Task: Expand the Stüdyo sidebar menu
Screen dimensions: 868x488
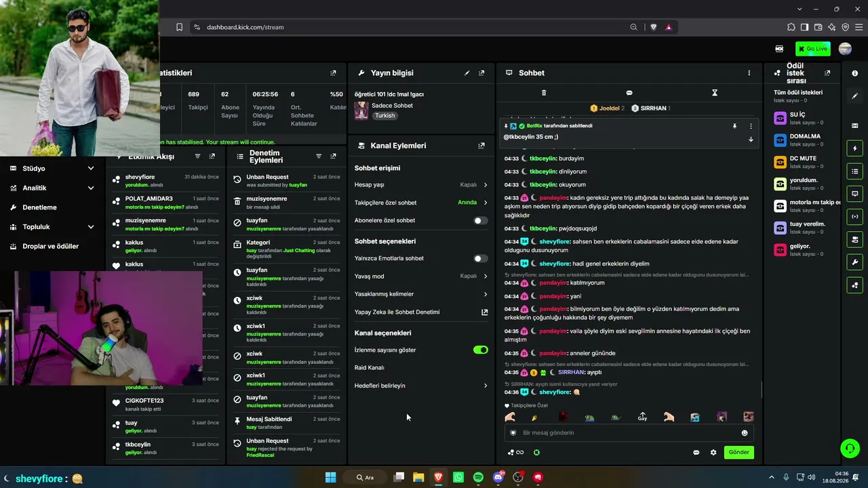Action: [52, 168]
